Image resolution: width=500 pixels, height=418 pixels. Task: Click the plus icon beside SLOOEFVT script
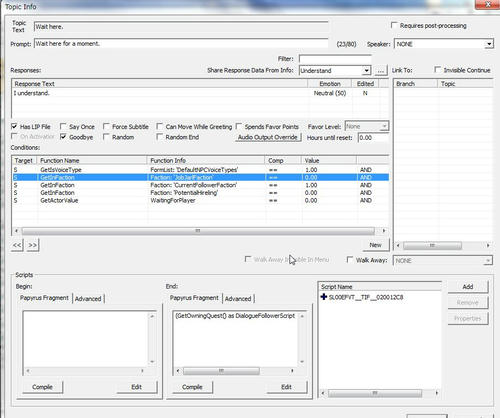(x=323, y=297)
